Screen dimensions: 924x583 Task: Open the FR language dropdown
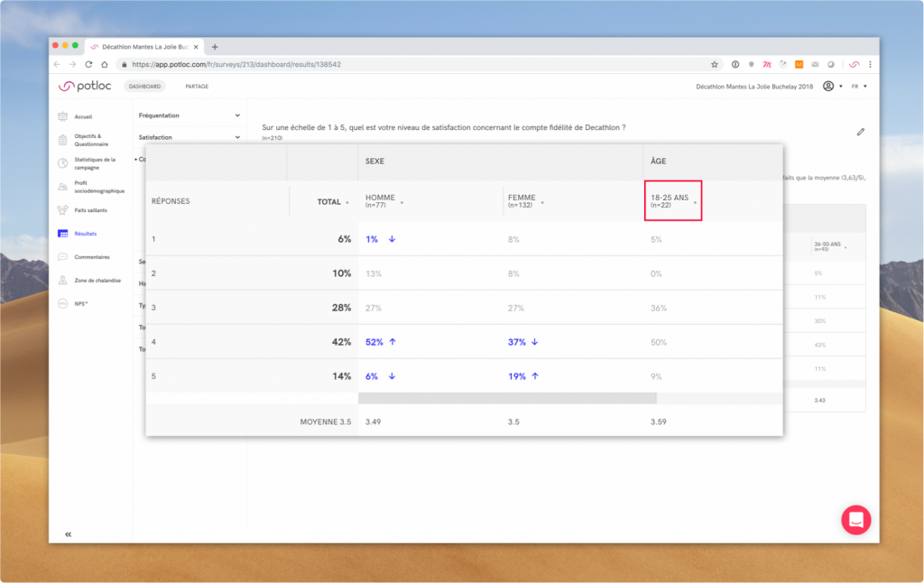(859, 86)
